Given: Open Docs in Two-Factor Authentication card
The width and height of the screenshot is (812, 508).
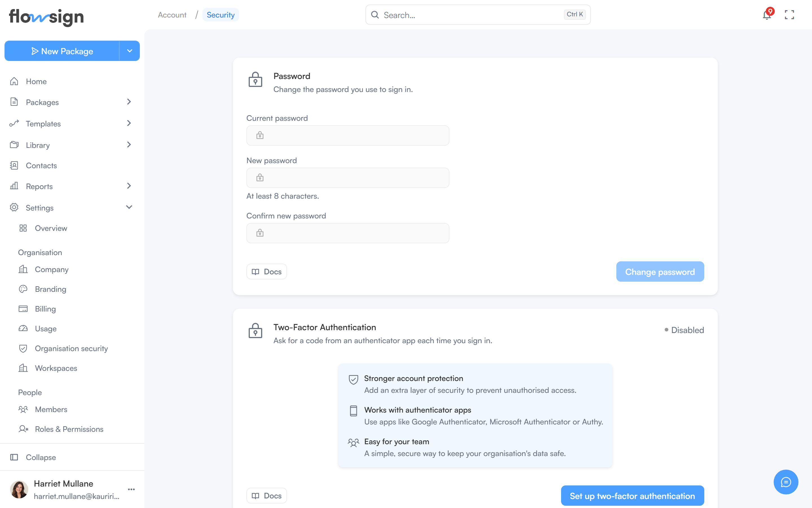Looking at the screenshot, I should tap(266, 496).
